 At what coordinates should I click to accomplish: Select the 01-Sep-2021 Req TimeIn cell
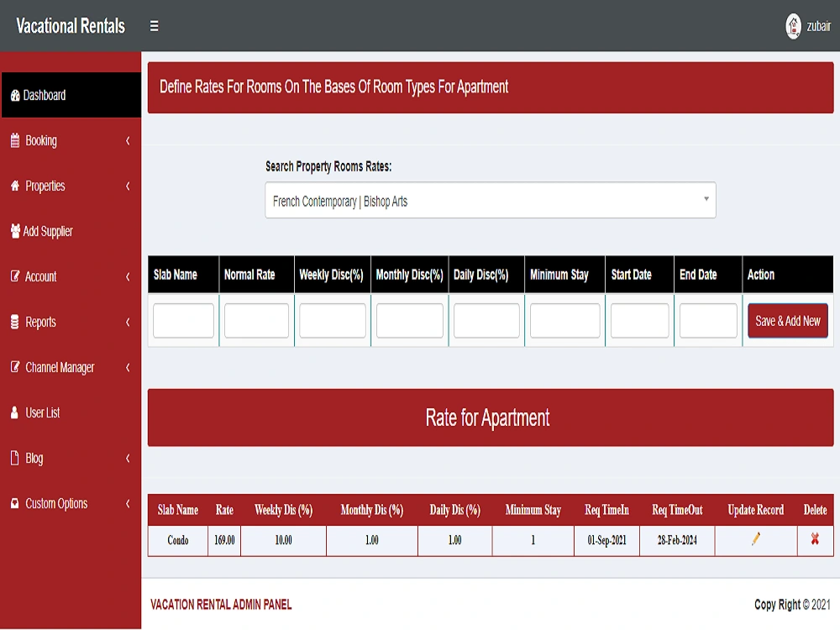[606, 540]
